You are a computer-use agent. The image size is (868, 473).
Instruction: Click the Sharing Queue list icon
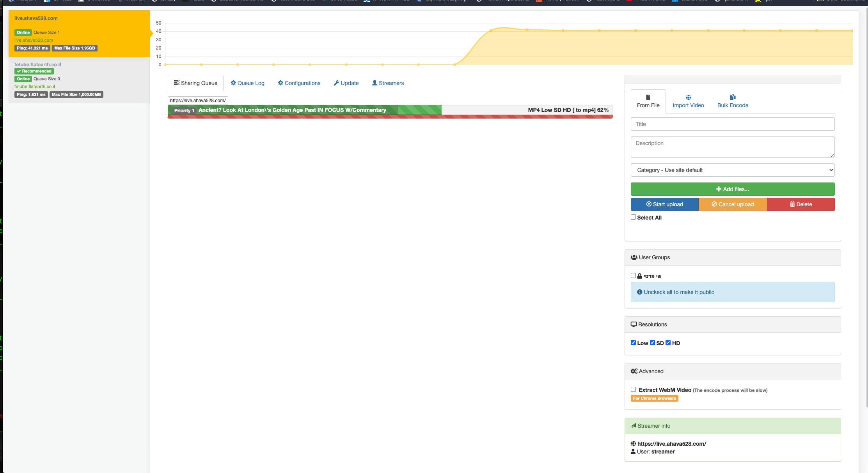tap(177, 83)
